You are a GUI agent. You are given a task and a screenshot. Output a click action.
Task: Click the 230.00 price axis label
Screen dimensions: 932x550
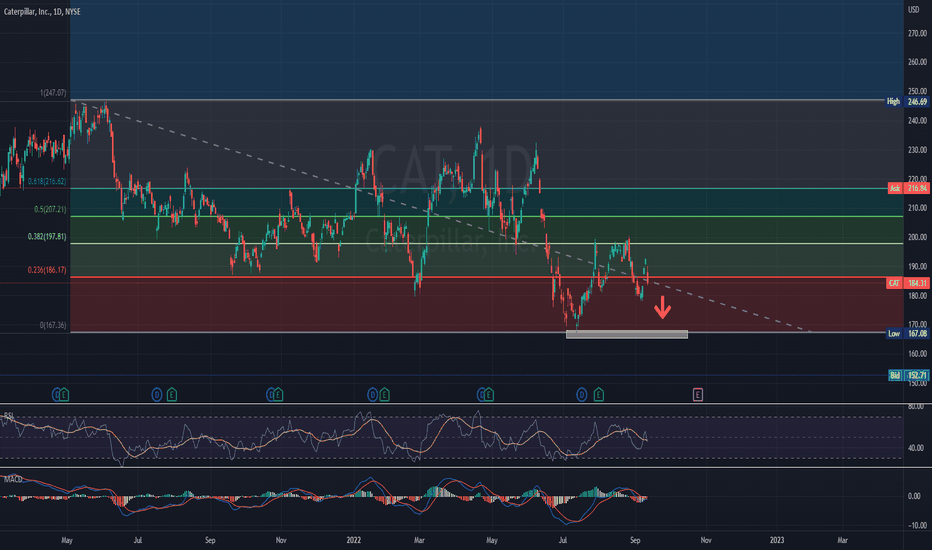pos(918,150)
